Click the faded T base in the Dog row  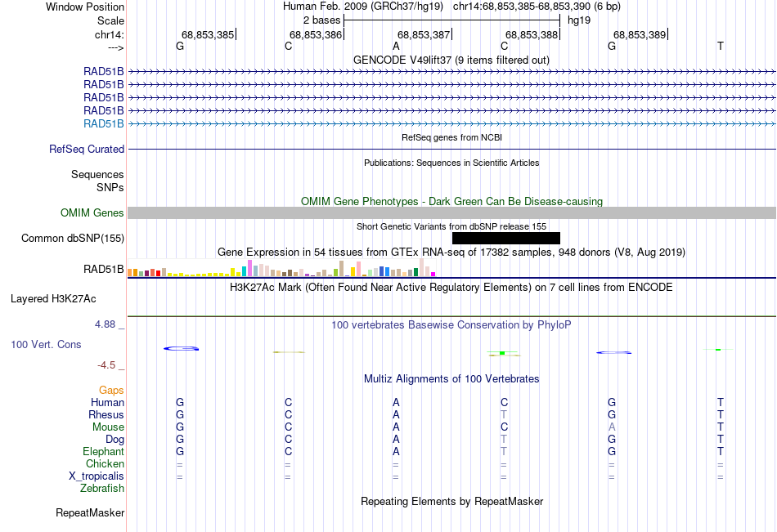coord(504,440)
